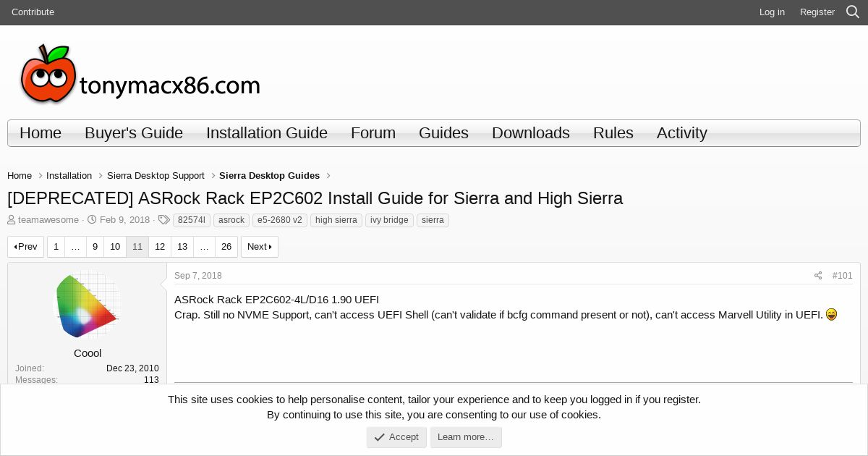The width and height of the screenshot is (868, 456).
Task: Click Contribute in the top bar
Action: [x=33, y=12]
